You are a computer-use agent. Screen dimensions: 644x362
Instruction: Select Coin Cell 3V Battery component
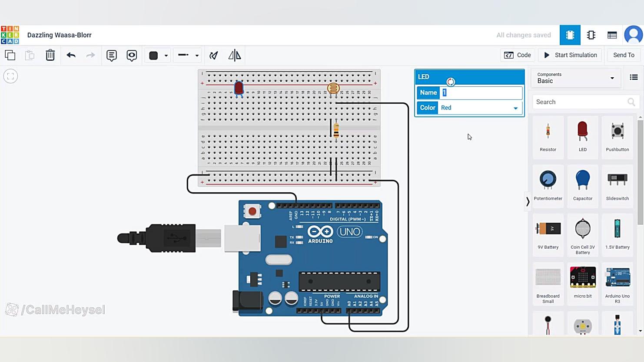[583, 235]
